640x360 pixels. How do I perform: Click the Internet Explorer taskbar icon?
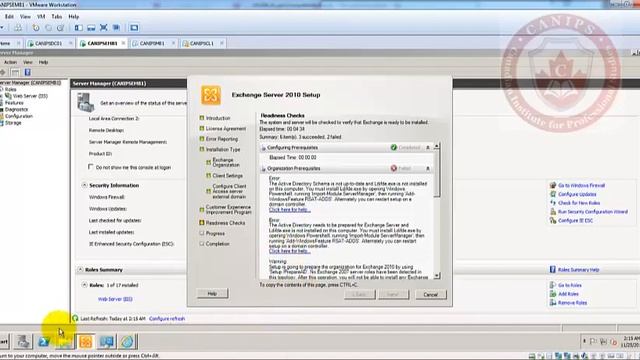[127, 342]
